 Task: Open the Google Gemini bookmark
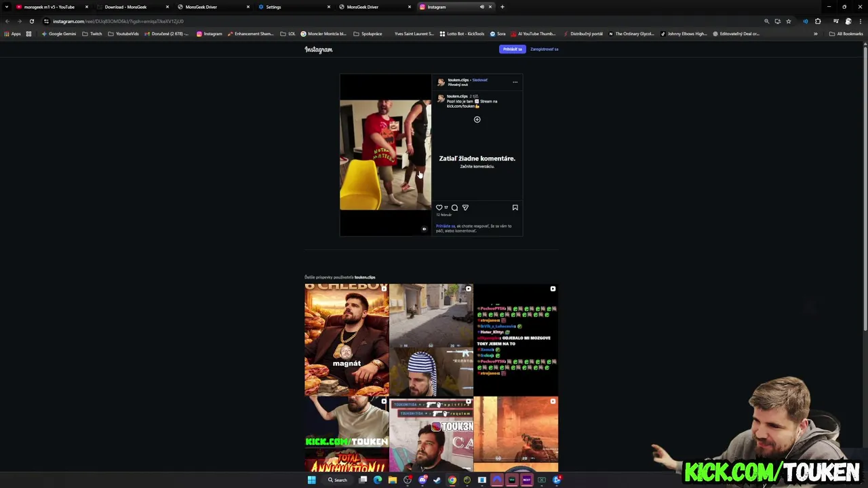59,33
